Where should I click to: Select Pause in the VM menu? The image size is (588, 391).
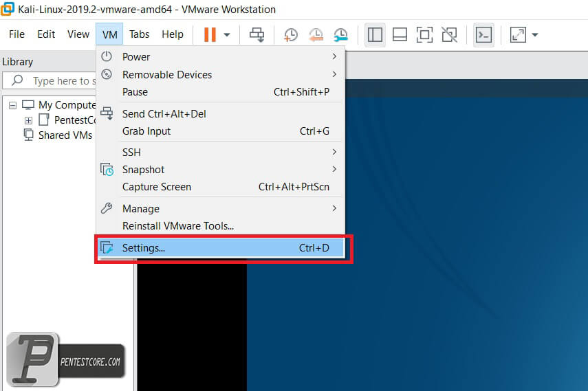tap(221, 92)
